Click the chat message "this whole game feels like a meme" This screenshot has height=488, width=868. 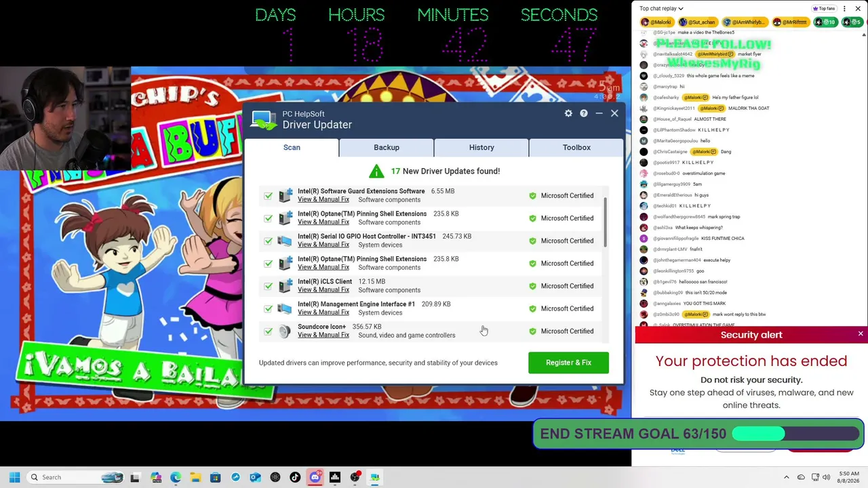(x=720, y=76)
